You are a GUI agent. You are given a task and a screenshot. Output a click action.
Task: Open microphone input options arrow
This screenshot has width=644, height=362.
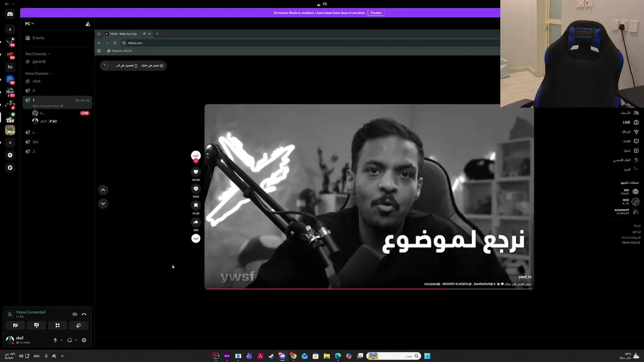coord(61,340)
